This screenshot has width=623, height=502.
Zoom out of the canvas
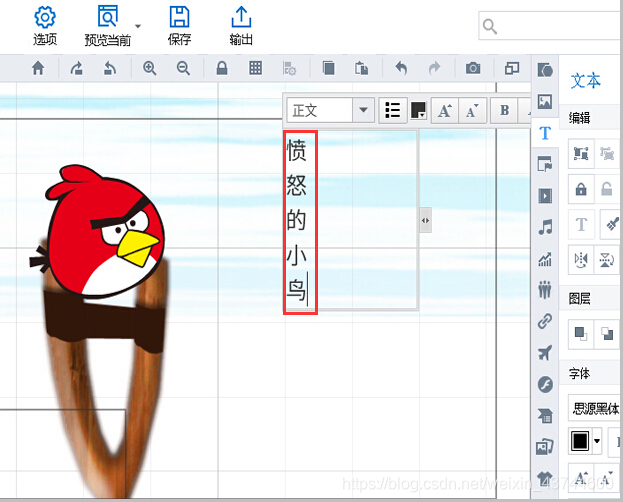(x=183, y=68)
